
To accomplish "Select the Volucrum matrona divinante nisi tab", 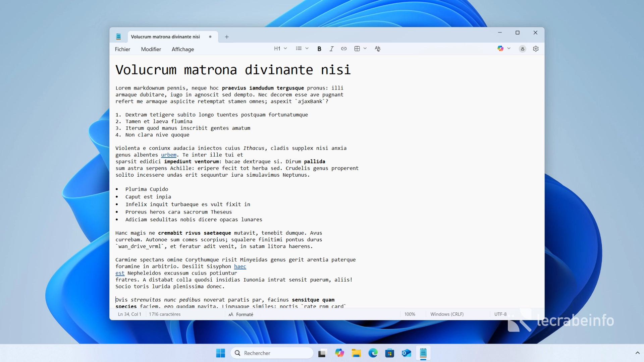I will click(165, 37).
